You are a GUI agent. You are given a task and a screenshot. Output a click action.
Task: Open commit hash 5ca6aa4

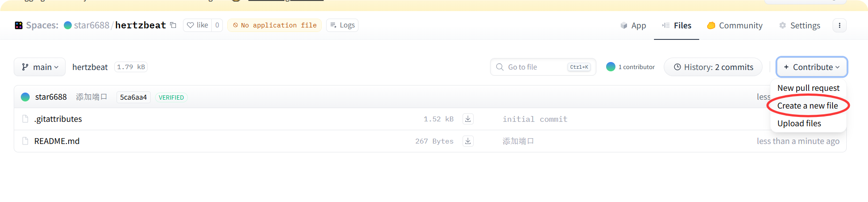[133, 97]
